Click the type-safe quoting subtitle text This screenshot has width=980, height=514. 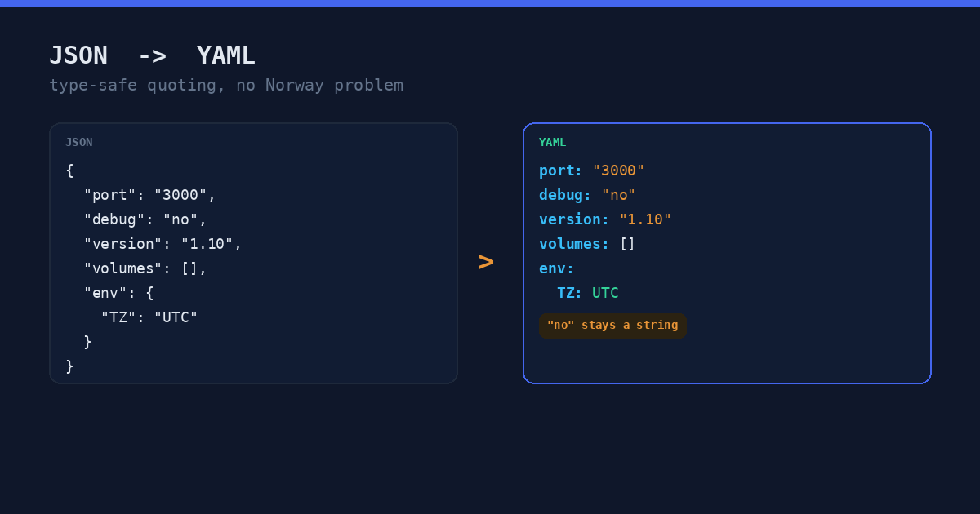(x=226, y=85)
